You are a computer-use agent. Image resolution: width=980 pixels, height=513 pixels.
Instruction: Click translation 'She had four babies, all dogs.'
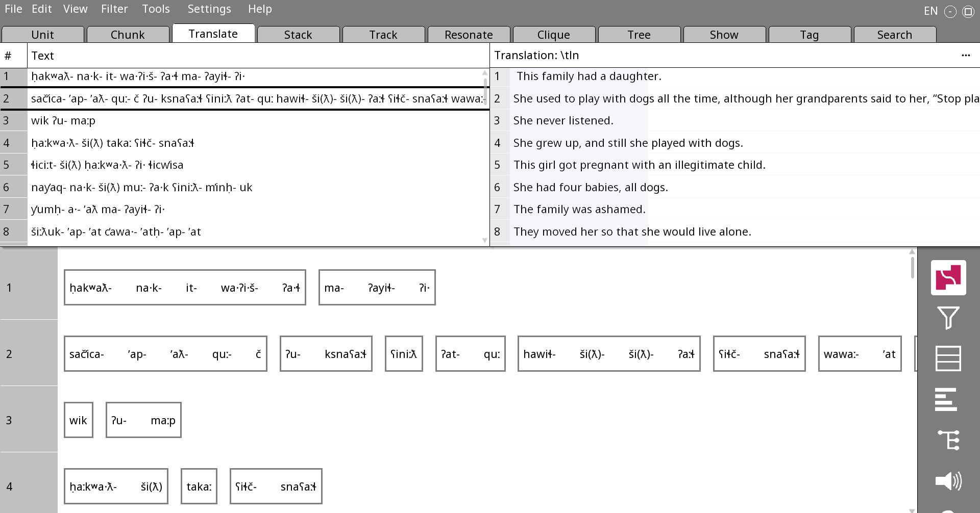[591, 188]
